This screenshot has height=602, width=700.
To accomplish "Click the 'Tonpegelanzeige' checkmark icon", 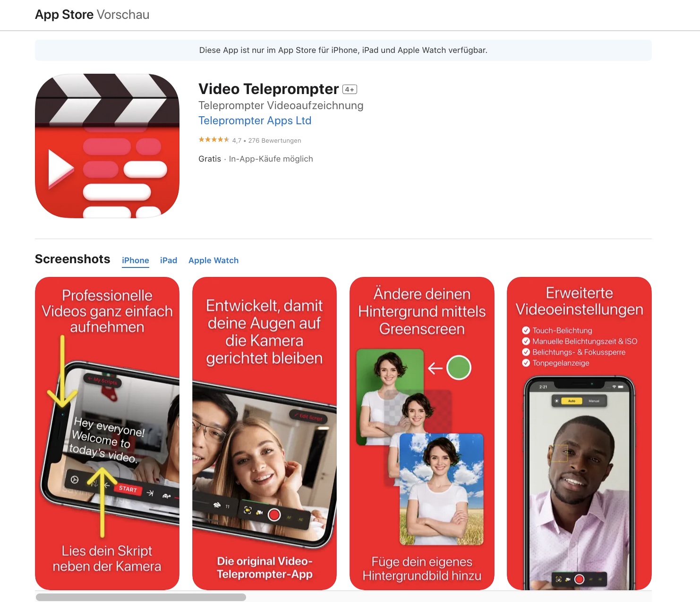I will tap(526, 363).
